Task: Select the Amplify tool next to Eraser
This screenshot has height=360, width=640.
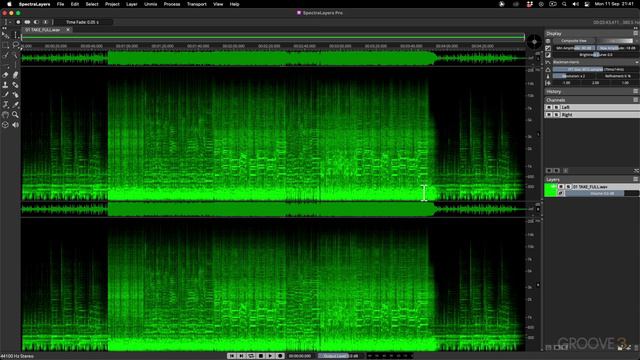Action: (x=15, y=75)
